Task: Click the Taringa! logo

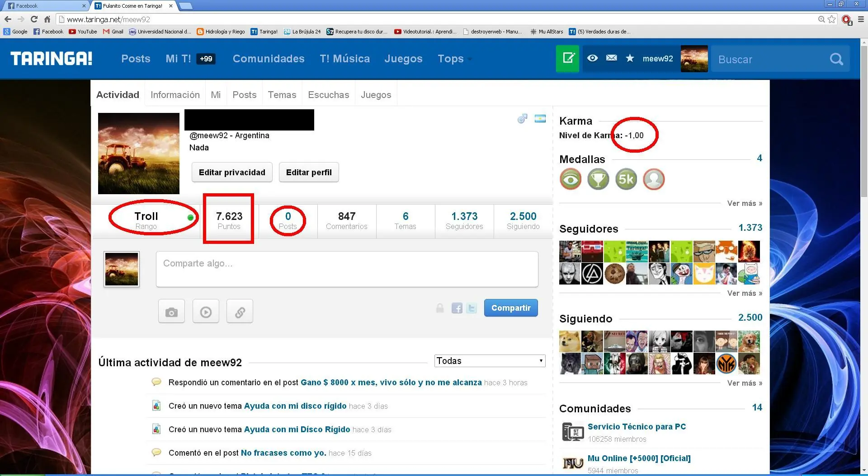Action: 51,58
